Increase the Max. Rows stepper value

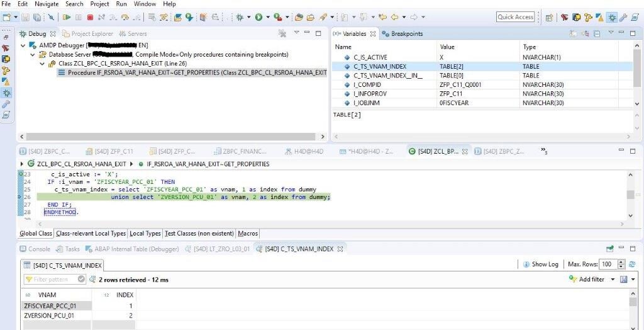[621, 262]
